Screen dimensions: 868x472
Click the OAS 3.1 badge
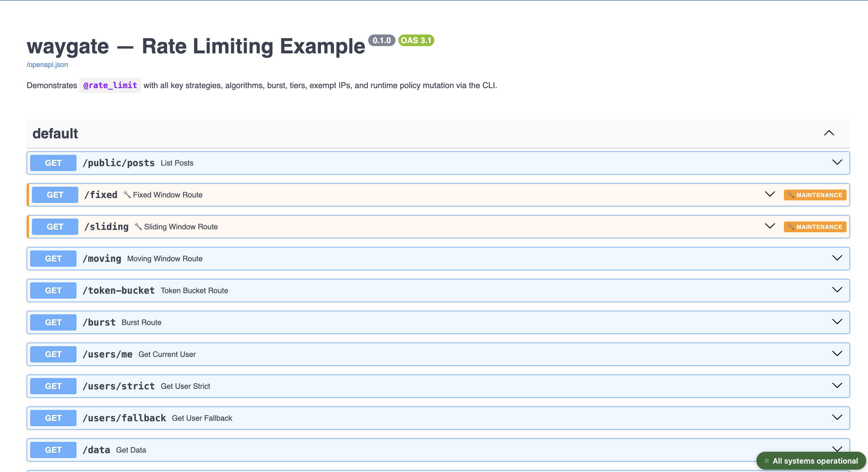pyautogui.click(x=416, y=40)
